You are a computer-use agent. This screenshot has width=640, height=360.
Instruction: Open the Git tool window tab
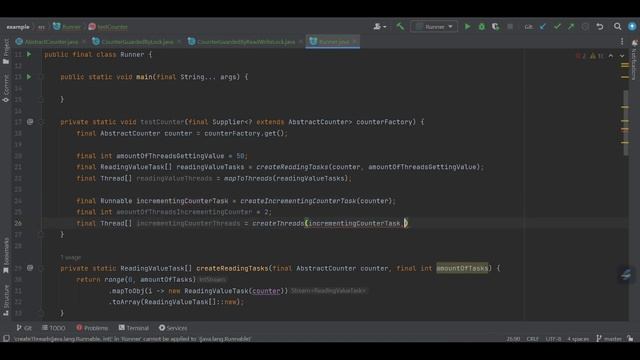[x=24, y=328]
